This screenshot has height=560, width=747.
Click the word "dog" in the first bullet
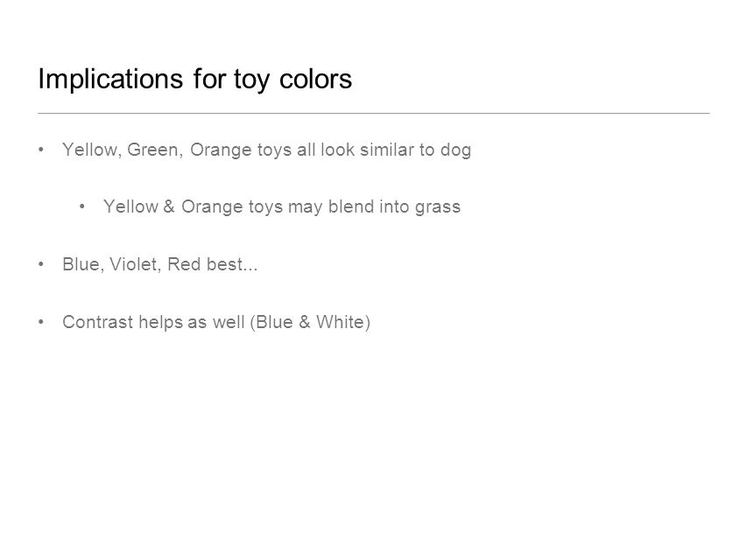tap(455, 150)
